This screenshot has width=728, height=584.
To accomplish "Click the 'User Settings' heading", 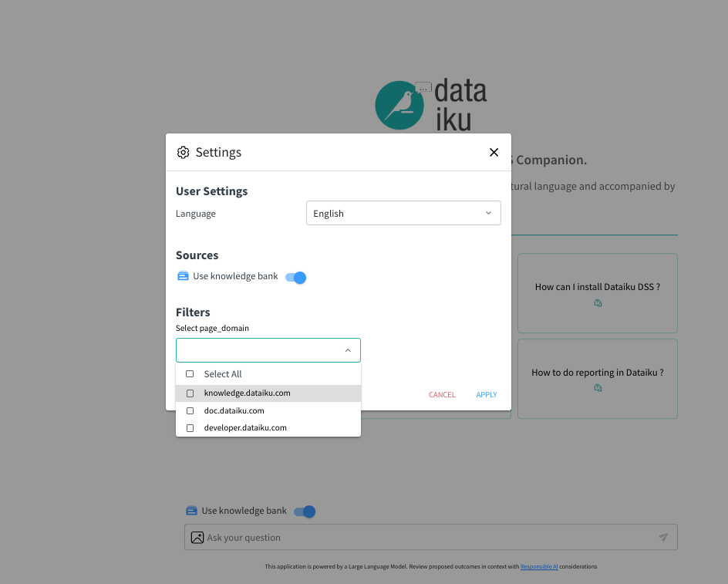I will coord(212,191).
